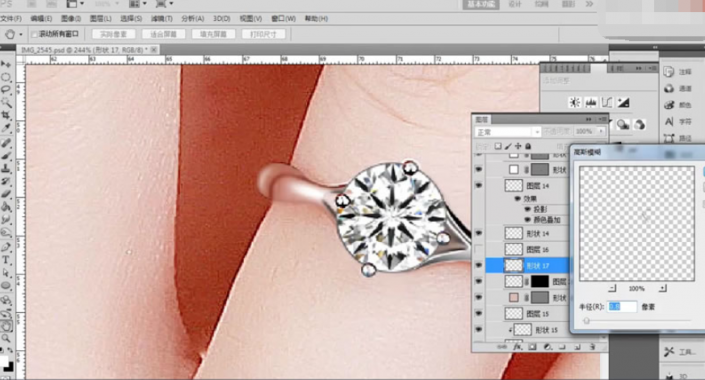Click Levels adjustment icon
The image size is (705, 380).
pyautogui.click(x=590, y=103)
